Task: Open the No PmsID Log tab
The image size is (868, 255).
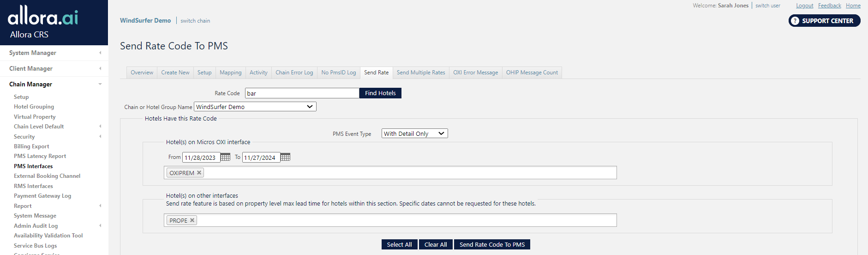Action: coord(339,73)
